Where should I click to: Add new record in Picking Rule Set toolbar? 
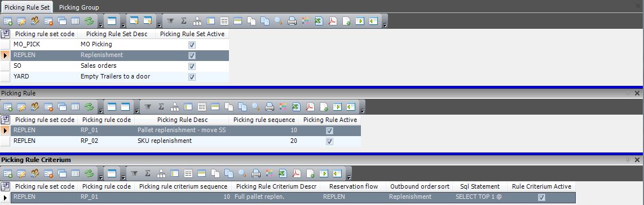pos(8,20)
